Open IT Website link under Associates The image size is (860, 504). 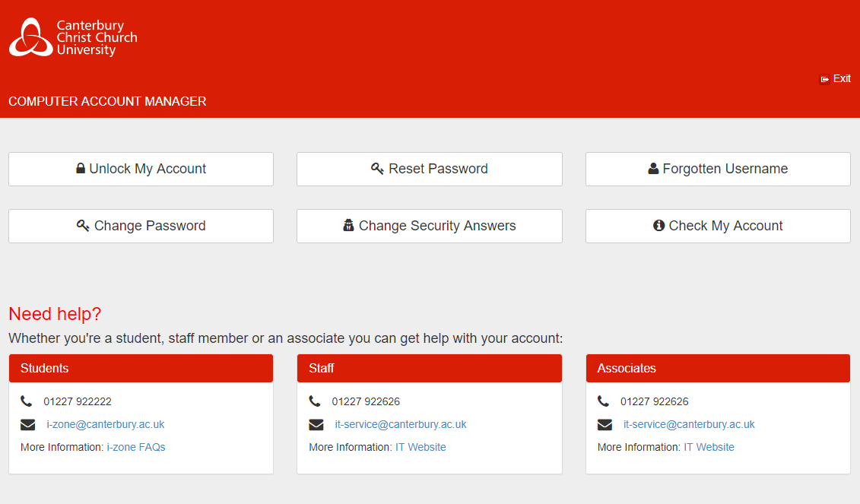(x=709, y=447)
